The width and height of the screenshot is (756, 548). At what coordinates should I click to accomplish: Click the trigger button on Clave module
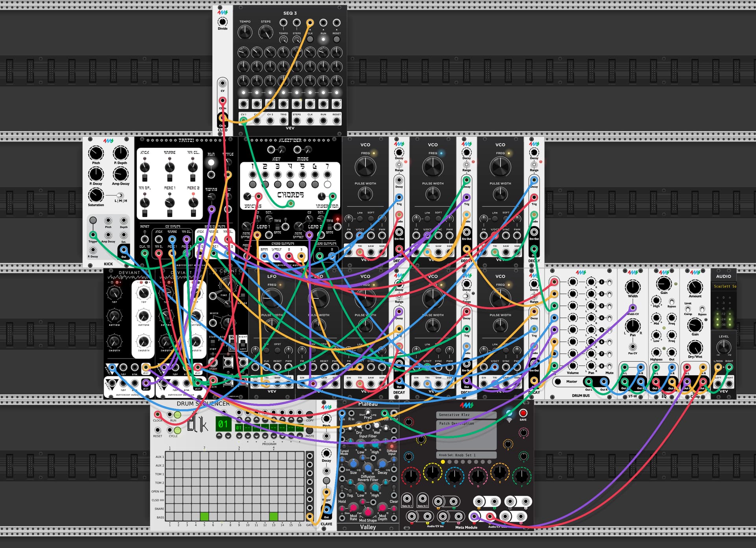tap(326, 481)
